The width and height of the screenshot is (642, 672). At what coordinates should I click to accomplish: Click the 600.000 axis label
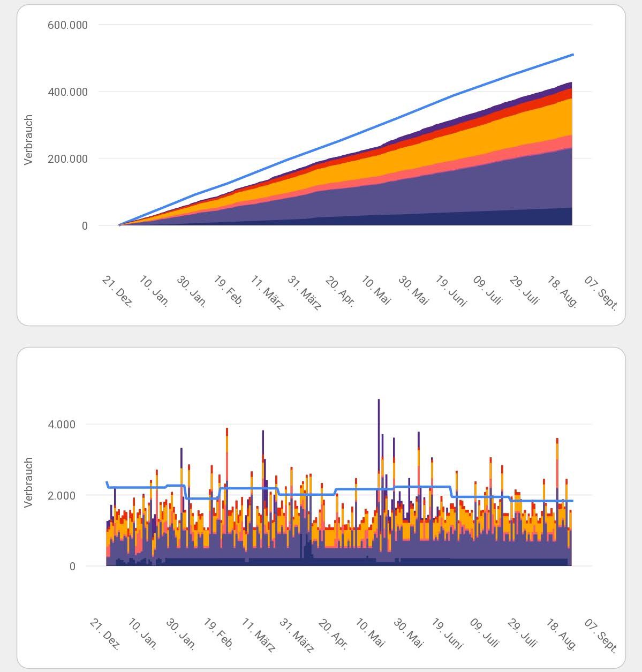pyautogui.click(x=67, y=25)
